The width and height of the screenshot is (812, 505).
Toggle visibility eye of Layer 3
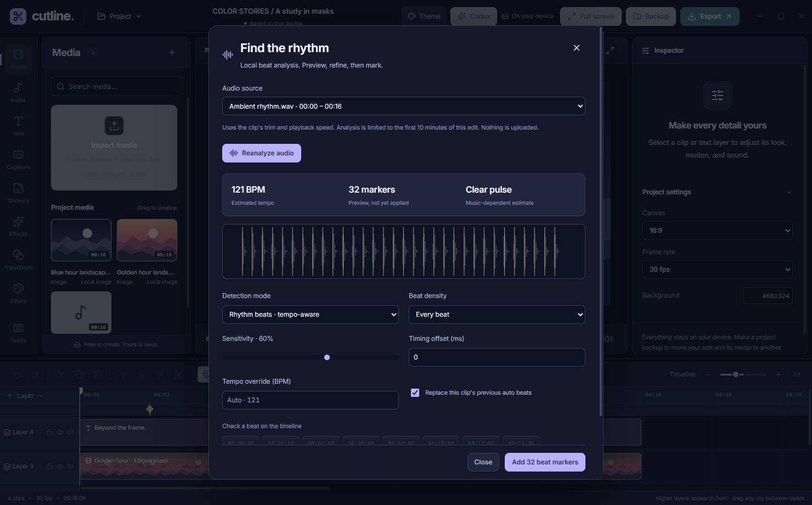pos(60,467)
